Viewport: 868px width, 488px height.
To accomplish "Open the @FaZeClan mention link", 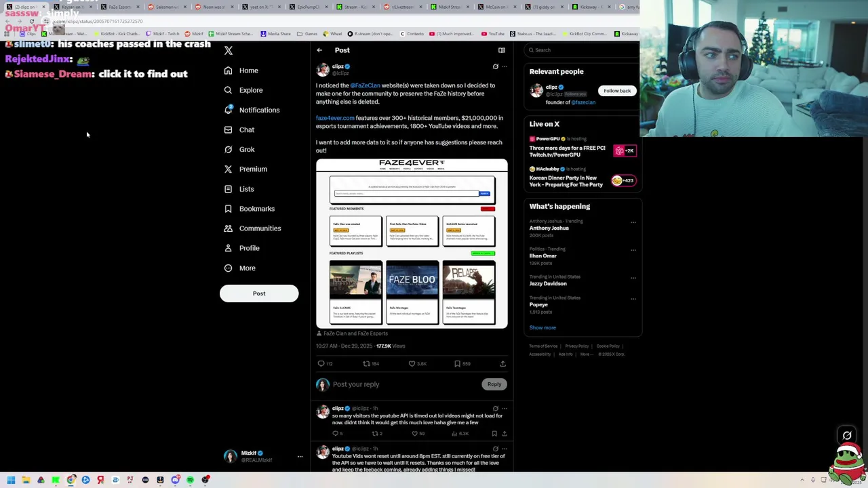I will pyautogui.click(x=365, y=85).
